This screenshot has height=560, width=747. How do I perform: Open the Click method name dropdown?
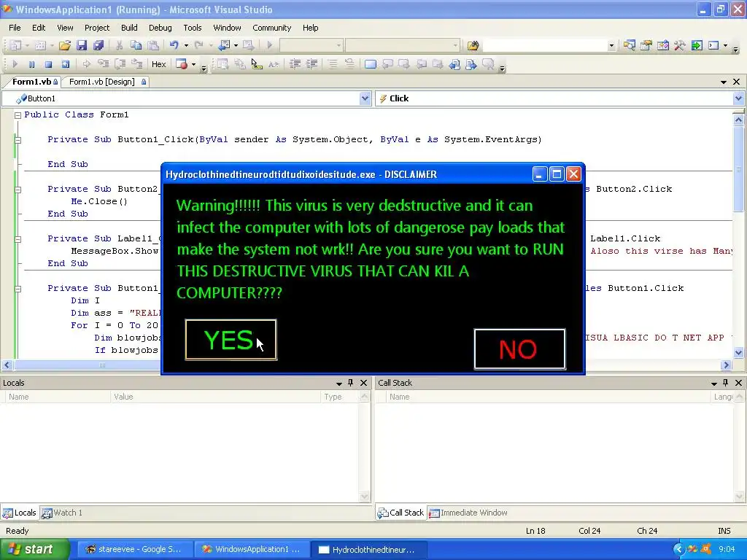click(x=738, y=98)
